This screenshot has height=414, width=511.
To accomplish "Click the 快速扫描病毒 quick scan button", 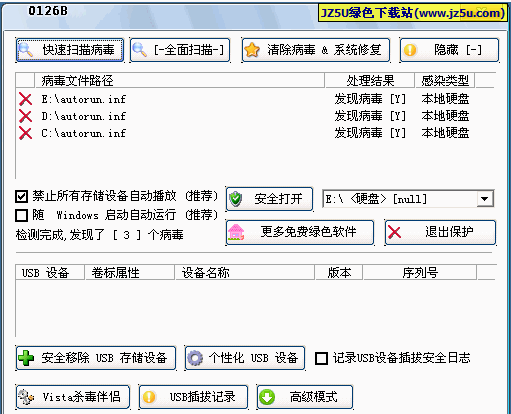I will (70, 50).
